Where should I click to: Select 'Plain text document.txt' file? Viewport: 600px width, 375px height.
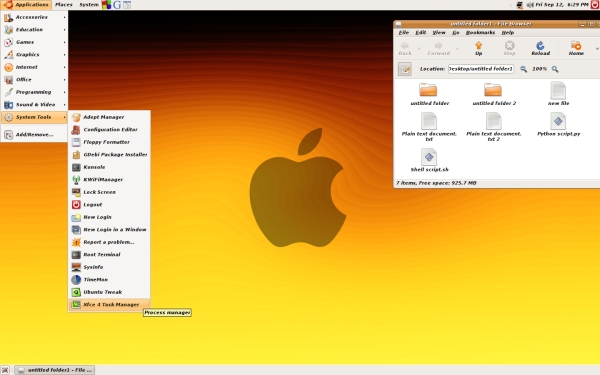coord(429,121)
